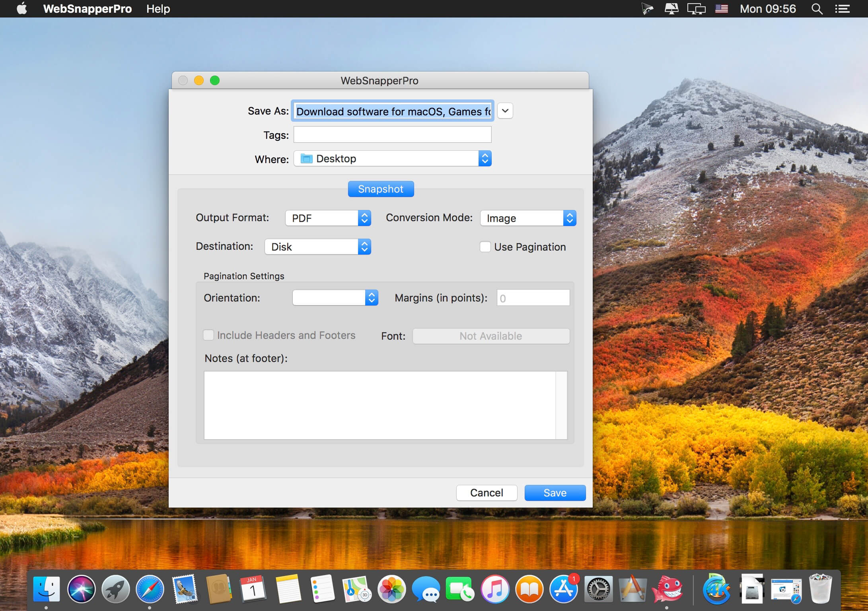Click the notes area vertical scrollbar

(x=562, y=405)
